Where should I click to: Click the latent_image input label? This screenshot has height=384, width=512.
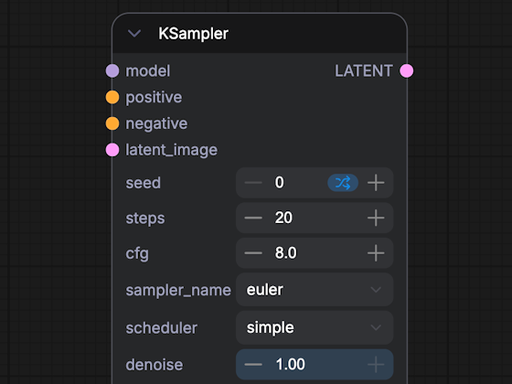tap(171, 150)
